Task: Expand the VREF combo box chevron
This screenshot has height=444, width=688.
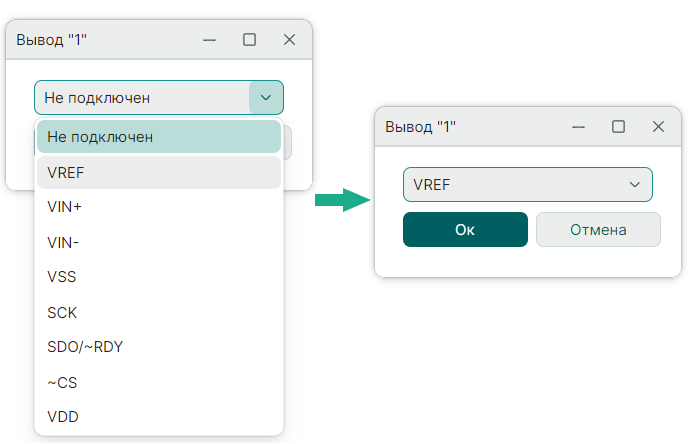Action: coord(634,184)
